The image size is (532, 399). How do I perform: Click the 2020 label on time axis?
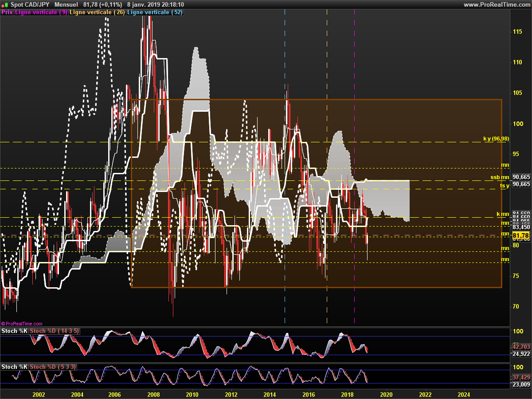pyautogui.click(x=386, y=394)
